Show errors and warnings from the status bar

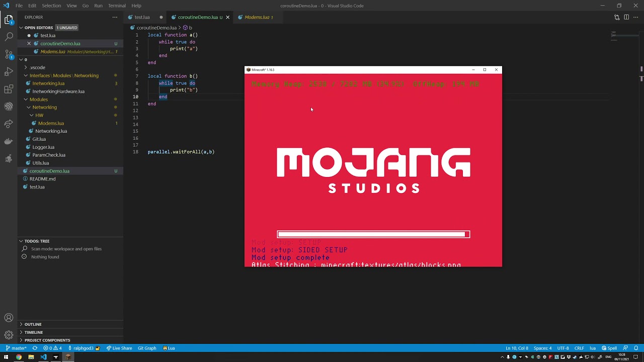pyautogui.click(x=52, y=348)
